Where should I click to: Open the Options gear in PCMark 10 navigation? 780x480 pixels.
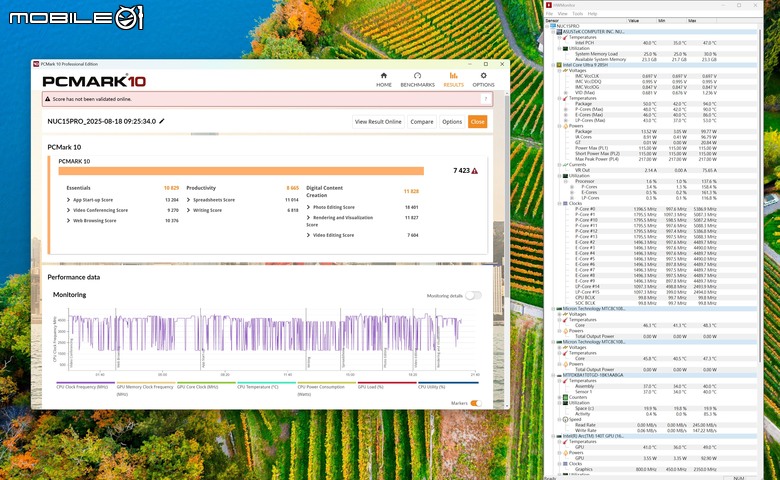483,80
